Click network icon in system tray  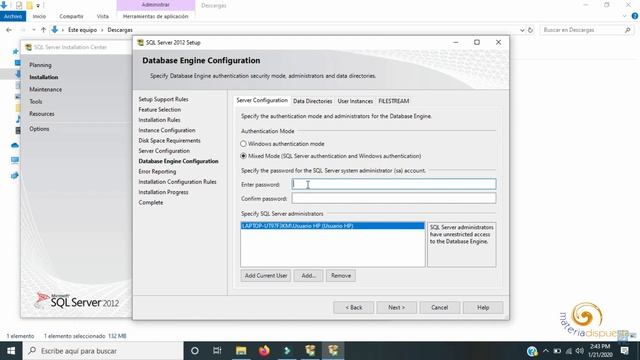point(569,351)
